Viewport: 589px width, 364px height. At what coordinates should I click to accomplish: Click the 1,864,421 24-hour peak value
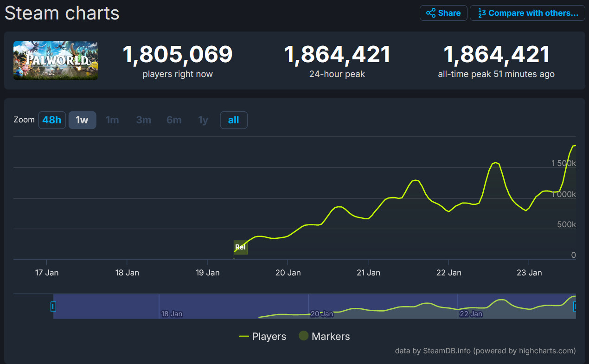pos(337,55)
